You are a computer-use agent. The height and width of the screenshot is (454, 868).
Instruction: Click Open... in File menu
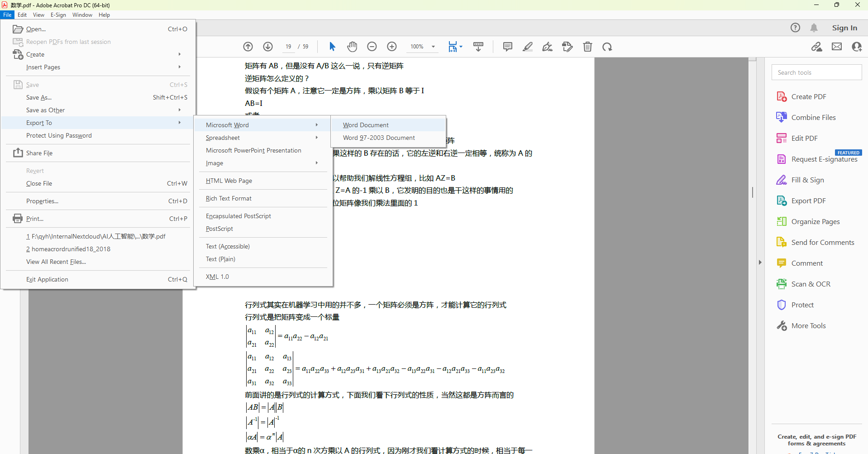[99, 29]
